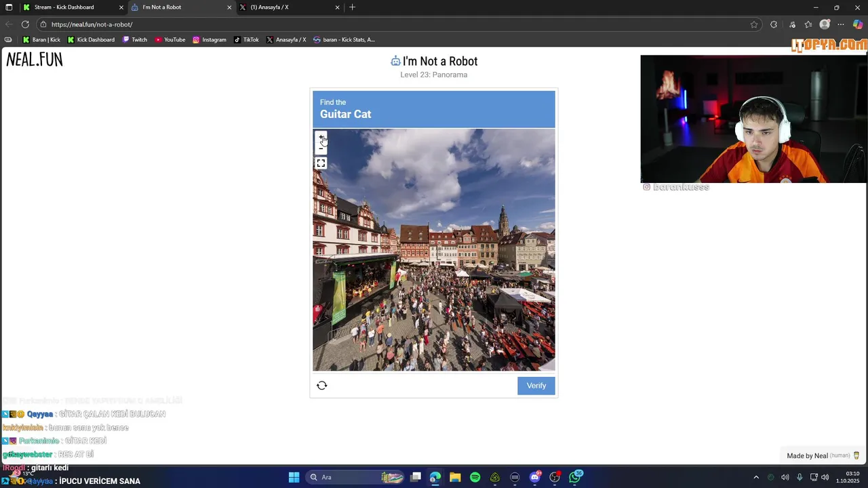Switch to the Anasayfa / X tab
The image size is (868, 488).
click(289, 7)
